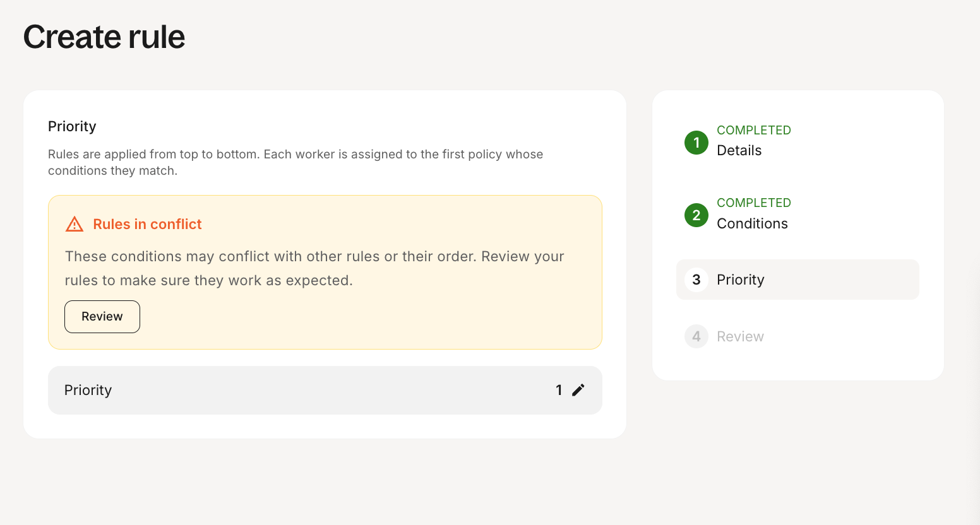The image size is (980, 525).
Task: Click the green step 1 circle
Action: [x=696, y=143]
